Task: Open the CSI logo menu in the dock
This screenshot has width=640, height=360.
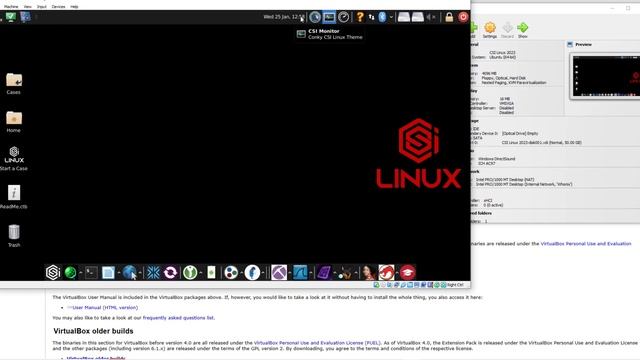Action: (x=53, y=272)
